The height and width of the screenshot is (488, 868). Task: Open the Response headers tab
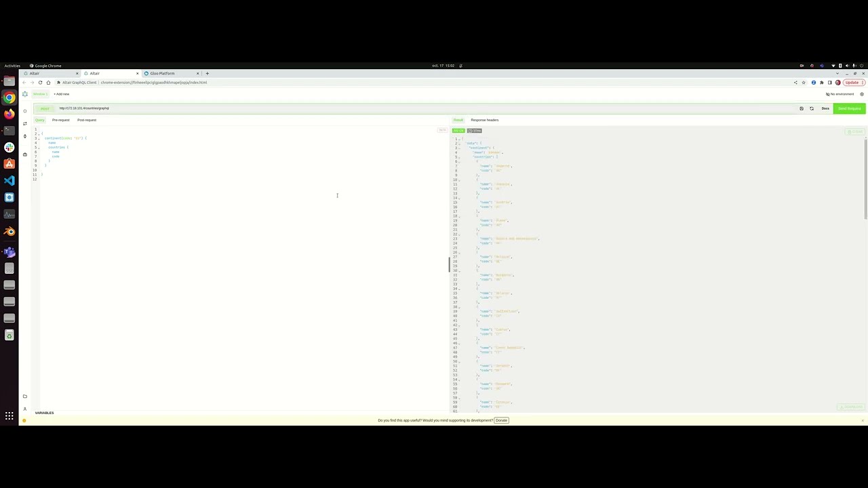pyautogui.click(x=485, y=120)
